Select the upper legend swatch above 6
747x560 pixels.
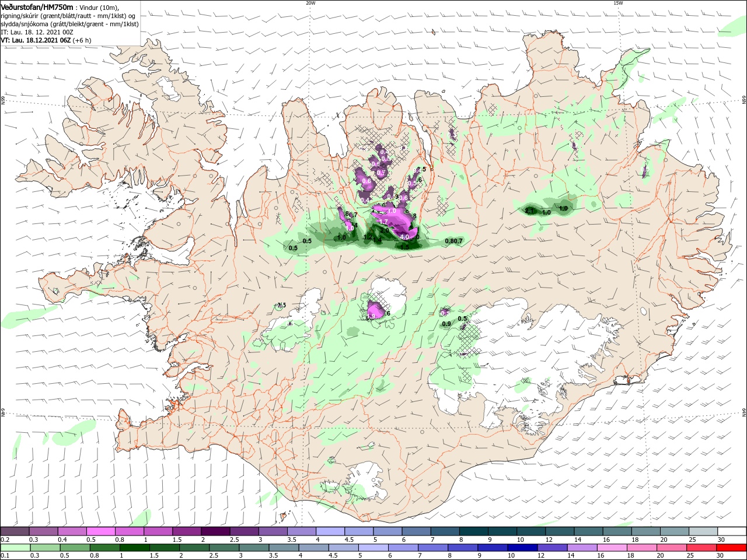coord(415,531)
